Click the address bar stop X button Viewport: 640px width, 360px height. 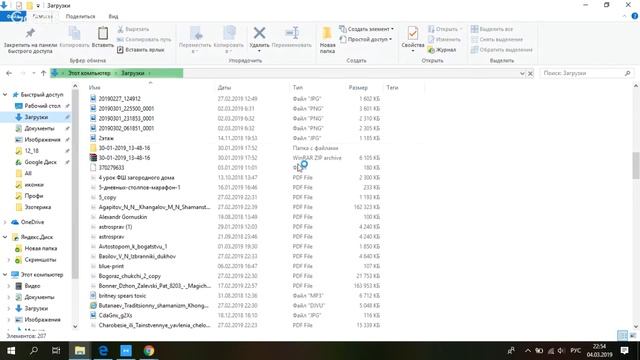point(530,73)
